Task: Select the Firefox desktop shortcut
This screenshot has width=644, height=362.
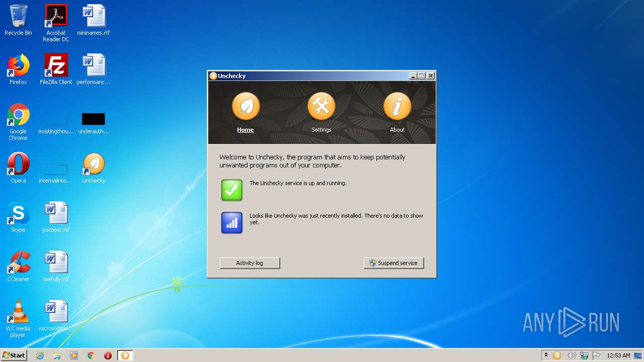Action: click(x=18, y=69)
